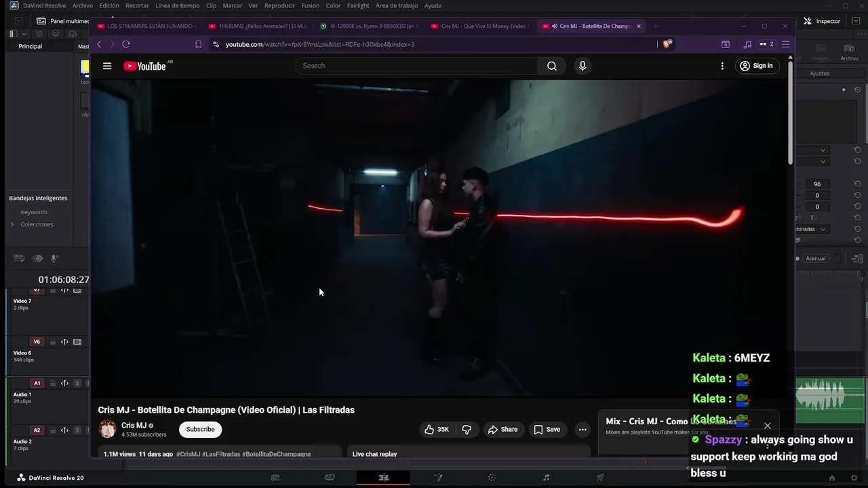Expand Colecciones in smart bins
Screen dimensions: 868x488
12,224
